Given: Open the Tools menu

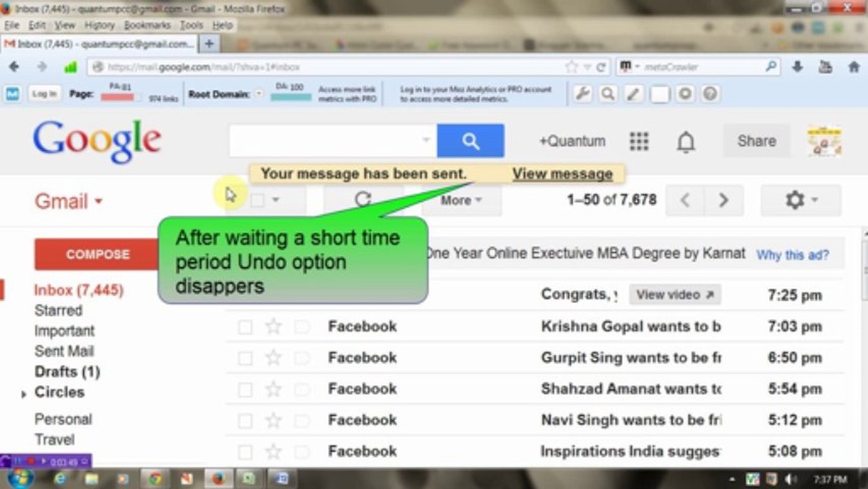Looking at the screenshot, I should (x=191, y=25).
